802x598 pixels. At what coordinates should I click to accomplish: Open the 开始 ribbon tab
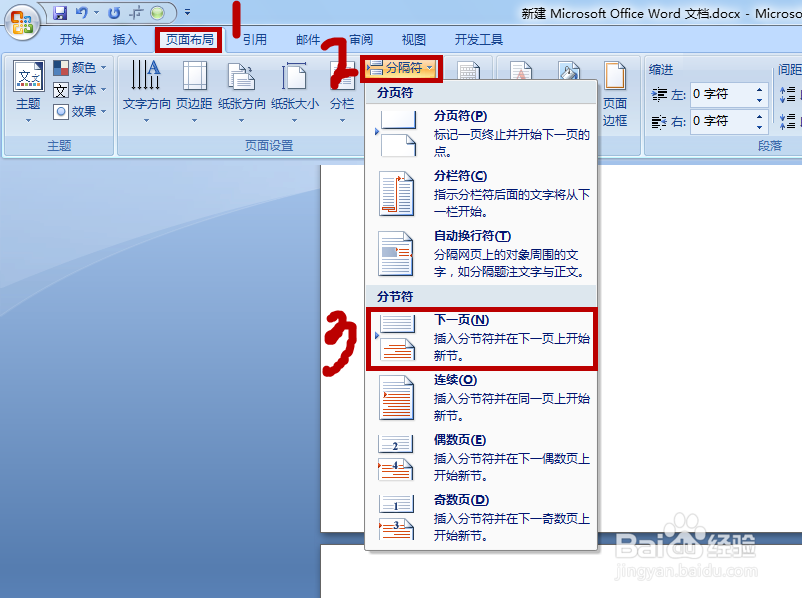click(x=72, y=39)
